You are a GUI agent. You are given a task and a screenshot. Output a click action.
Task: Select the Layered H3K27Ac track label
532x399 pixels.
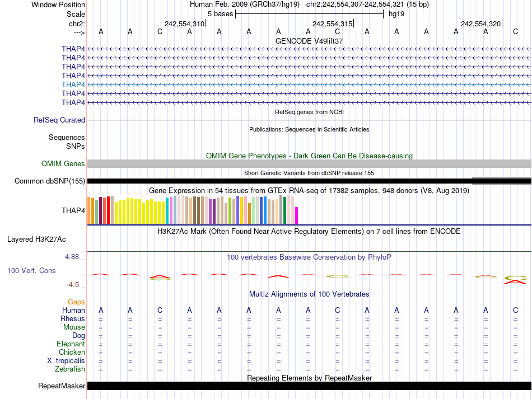click(36, 239)
